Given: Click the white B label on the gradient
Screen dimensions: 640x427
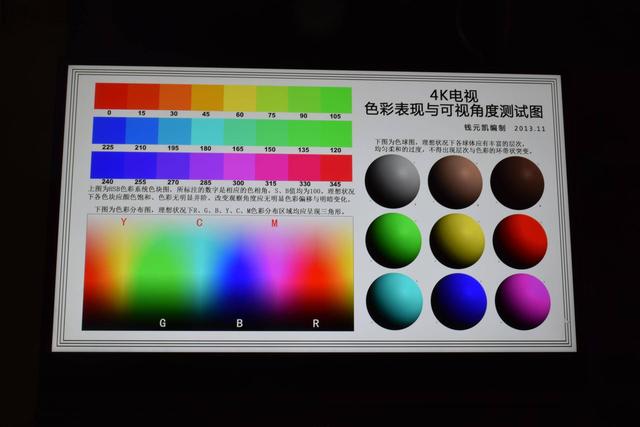Looking at the screenshot, I should [x=239, y=323].
